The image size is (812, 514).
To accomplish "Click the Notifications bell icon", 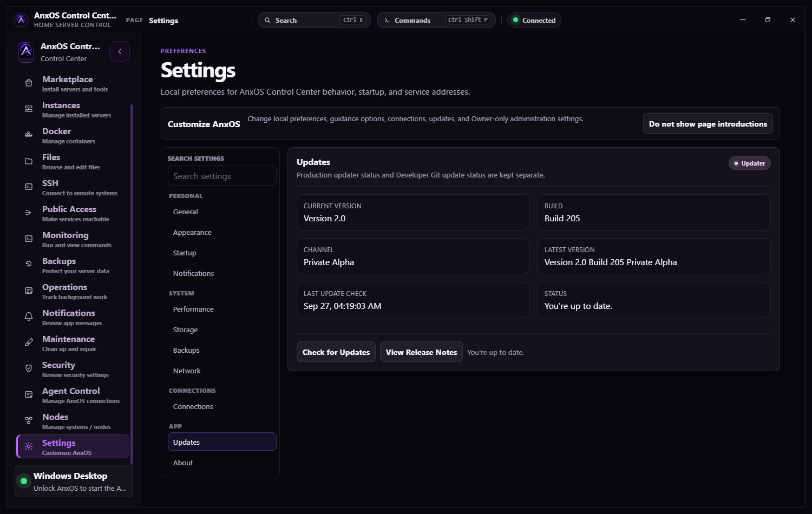I will point(29,317).
